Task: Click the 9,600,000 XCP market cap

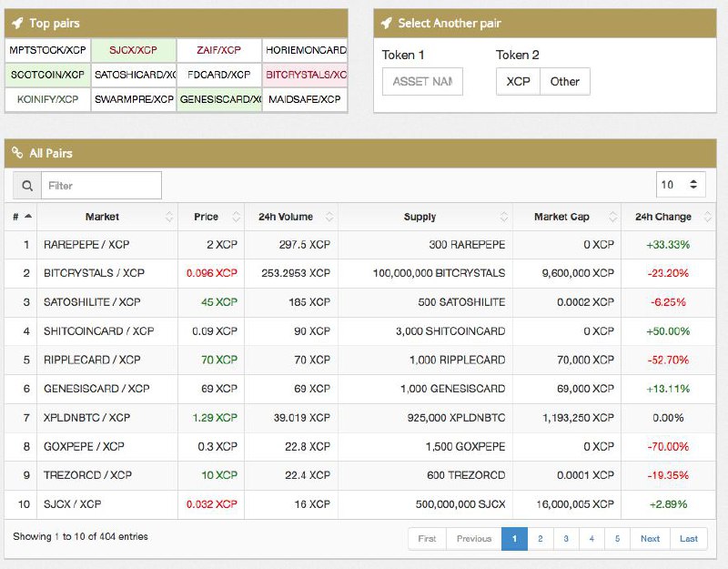Action: tap(578, 273)
